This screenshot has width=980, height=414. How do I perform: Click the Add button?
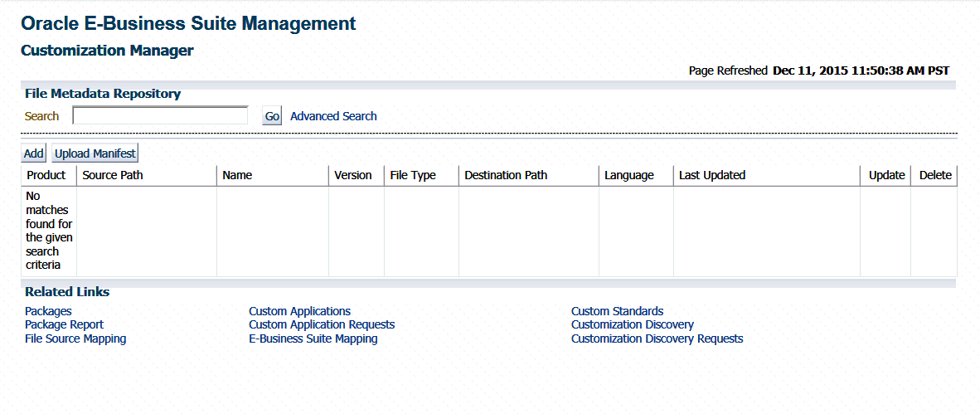(34, 153)
